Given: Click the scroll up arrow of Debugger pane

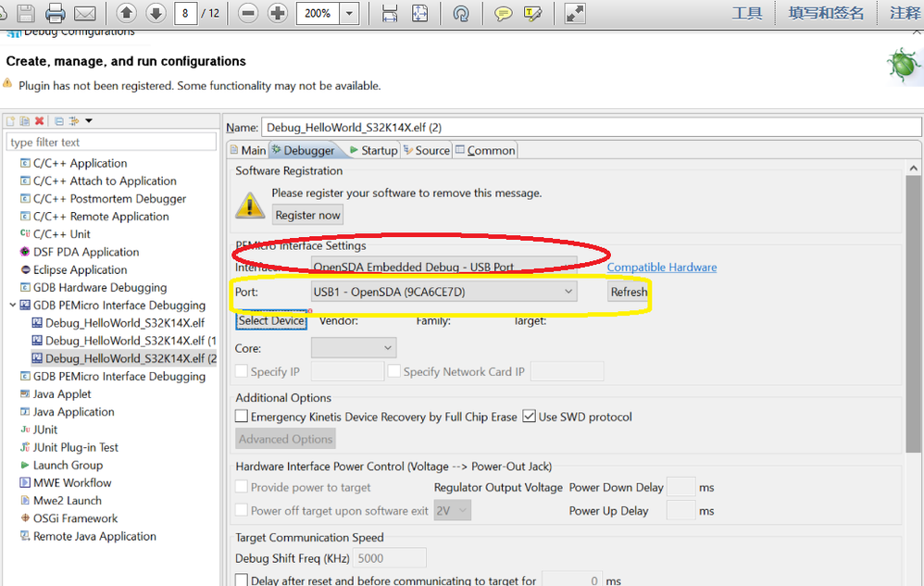Looking at the screenshot, I should click(x=913, y=168).
